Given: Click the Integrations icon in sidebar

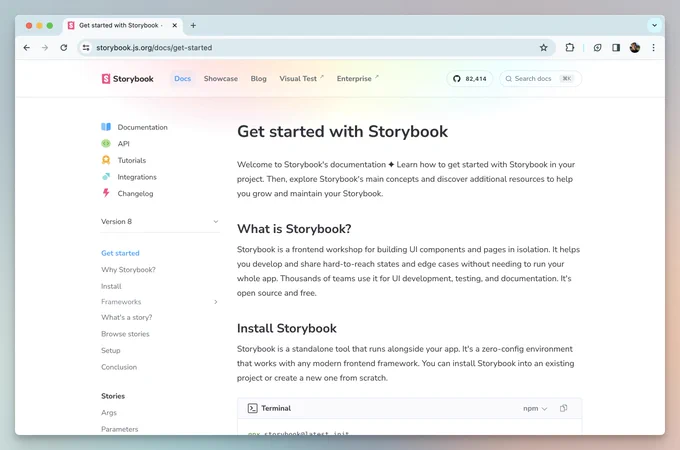Looking at the screenshot, I should pos(106,176).
